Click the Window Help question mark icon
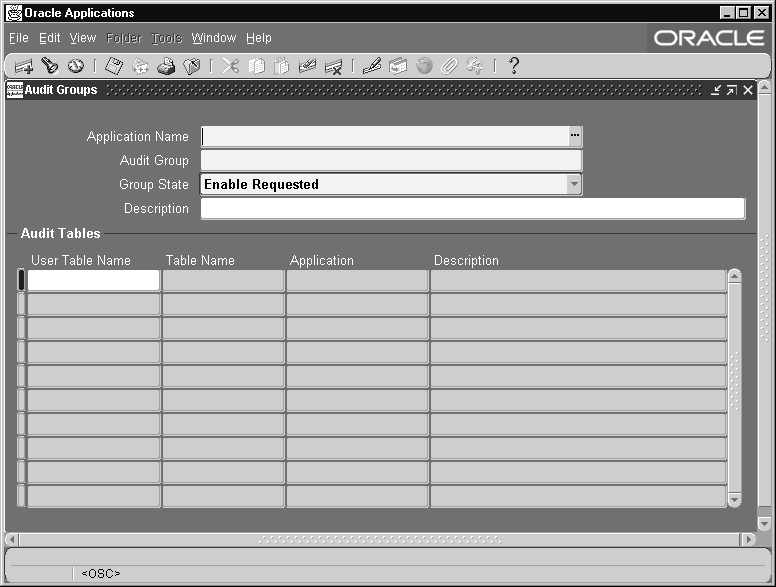Image resolution: width=776 pixels, height=587 pixels. (514, 66)
